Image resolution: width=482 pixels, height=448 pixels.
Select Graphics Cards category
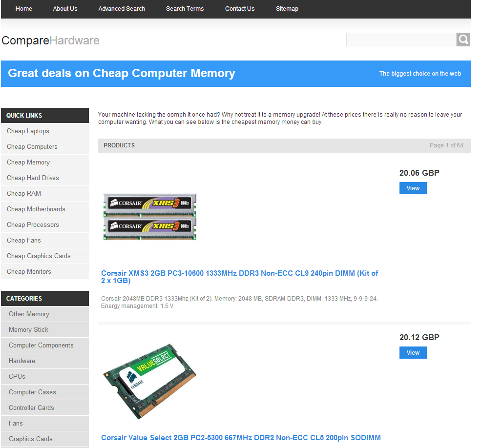click(45, 439)
